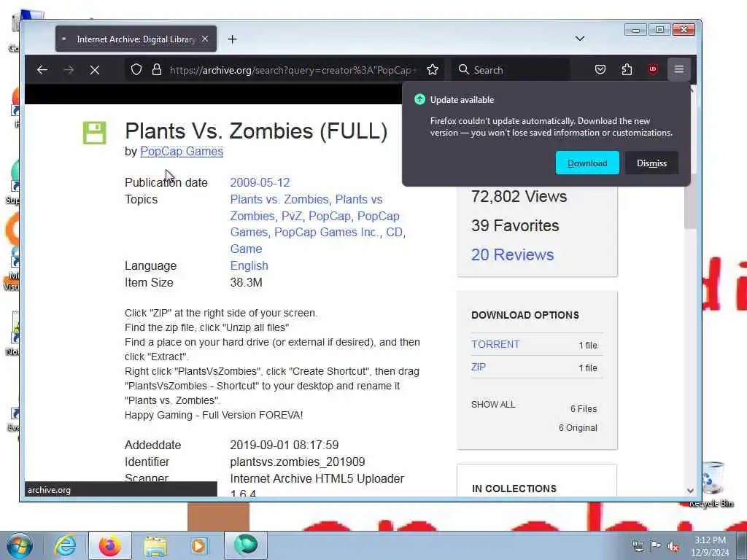747x560 pixels.
Task: Open the 20 Reviews link
Action: (513, 254)
